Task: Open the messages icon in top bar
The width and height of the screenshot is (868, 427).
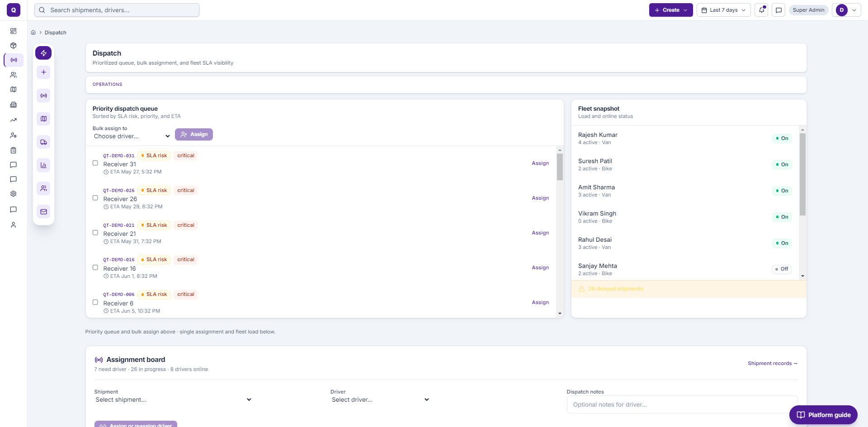Action: tap(778, 10)
